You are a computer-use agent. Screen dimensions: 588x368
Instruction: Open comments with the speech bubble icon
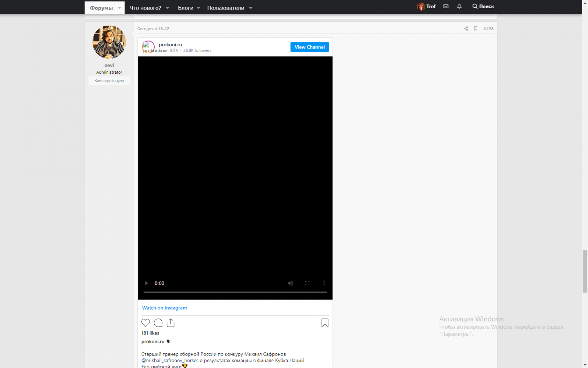(x=158, y=323)
